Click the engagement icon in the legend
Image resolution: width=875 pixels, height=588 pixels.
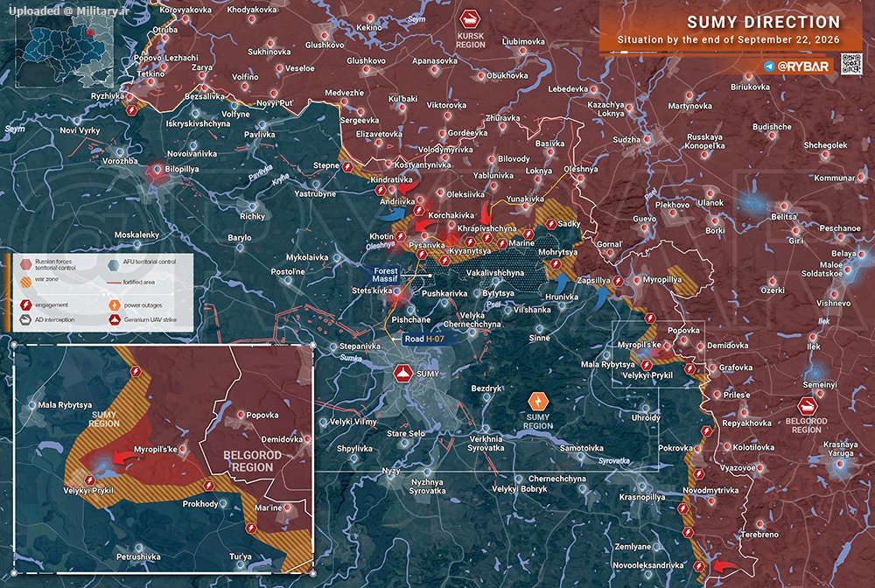coord(25,305)
